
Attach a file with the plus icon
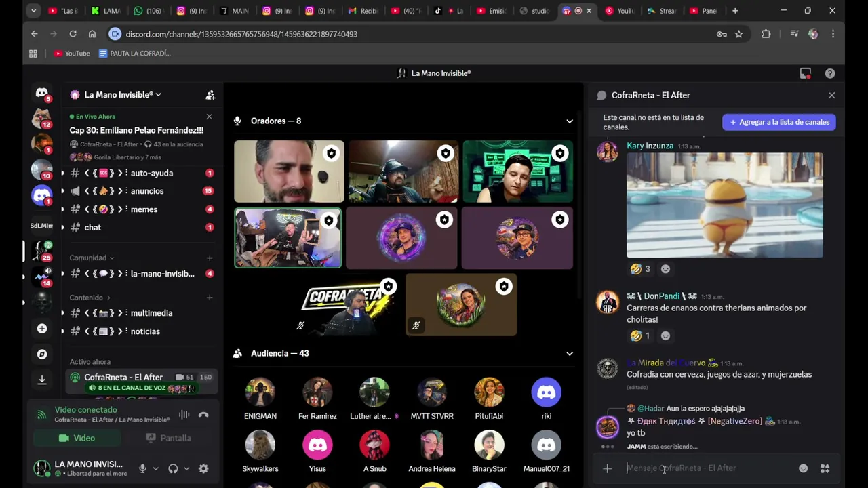click(x=607, y=468)
